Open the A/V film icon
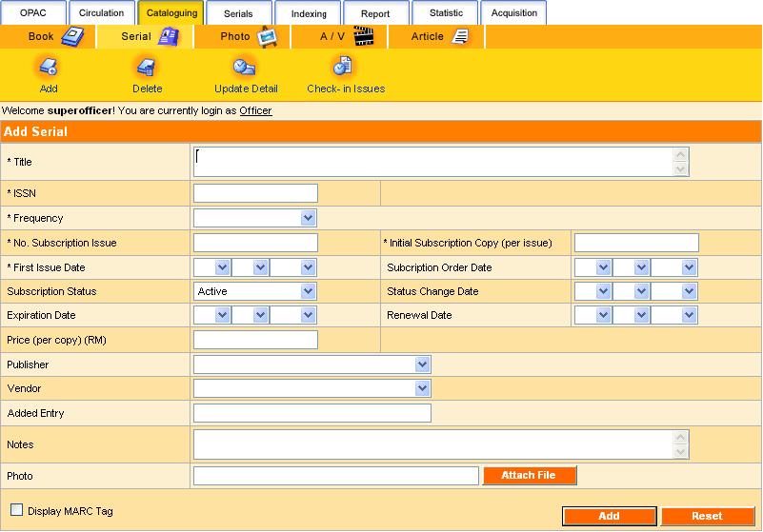 point(364,37)
